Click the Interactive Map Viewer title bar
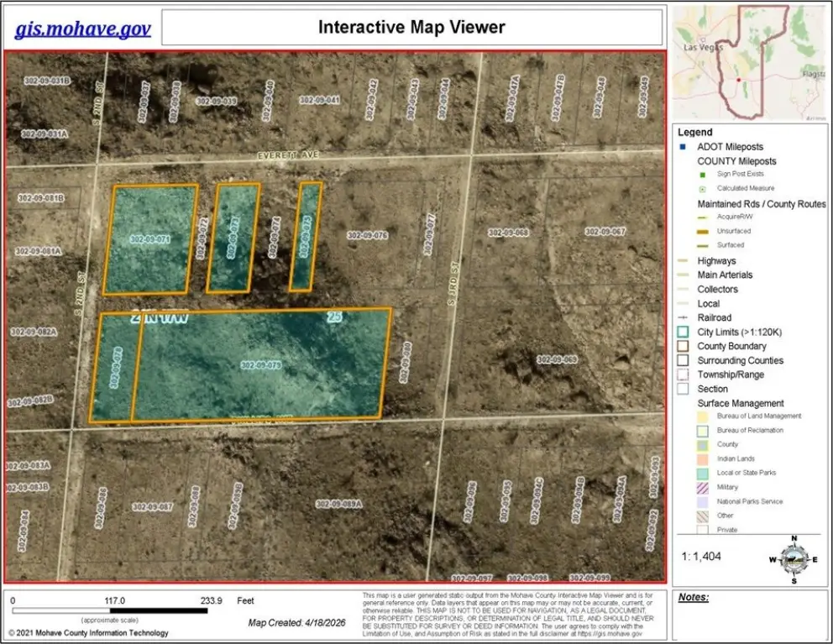The width and height of the screenshot is (833, 644). point(411,28)
